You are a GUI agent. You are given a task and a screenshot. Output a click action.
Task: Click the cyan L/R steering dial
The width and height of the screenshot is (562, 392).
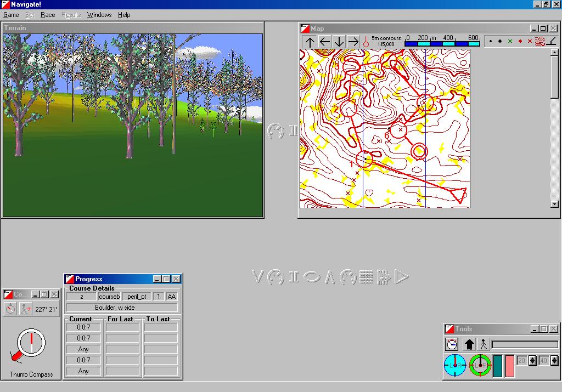point(455,366)
